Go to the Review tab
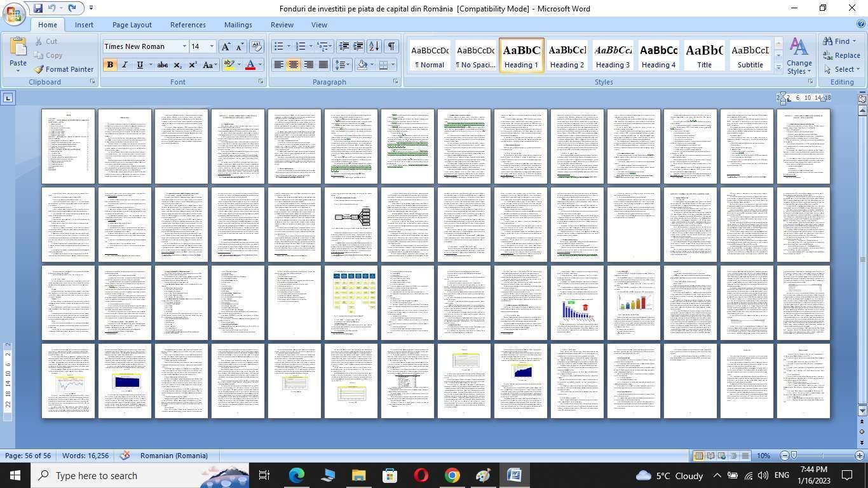 282,25
